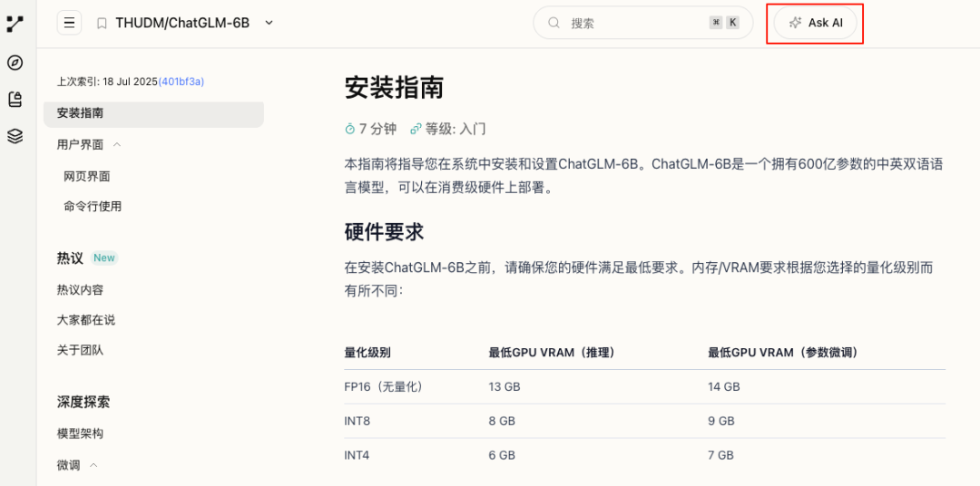This screenshot has height=486, width=980.
Task: Open the compass explore icon
Action: coord(15,63)
